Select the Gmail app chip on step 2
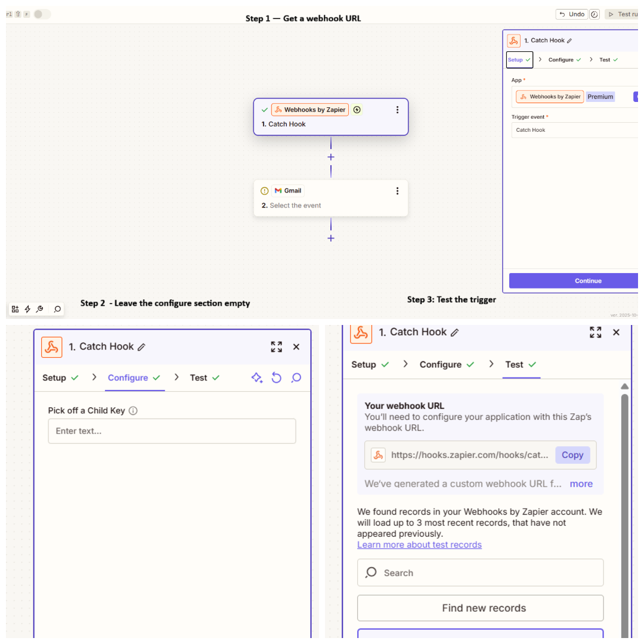This screenshot has height=644, width=644. point(288,191)
